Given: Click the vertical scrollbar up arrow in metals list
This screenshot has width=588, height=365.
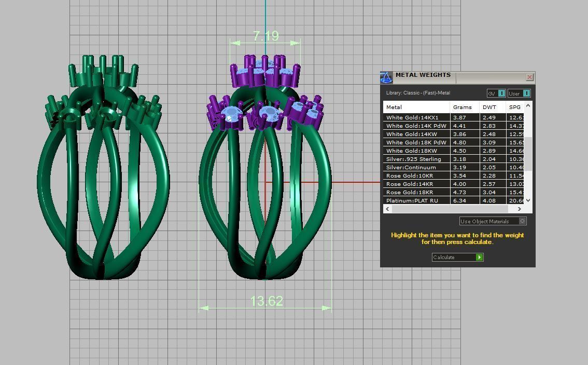Looking at the screenshot, I should (x=528, y=105).
